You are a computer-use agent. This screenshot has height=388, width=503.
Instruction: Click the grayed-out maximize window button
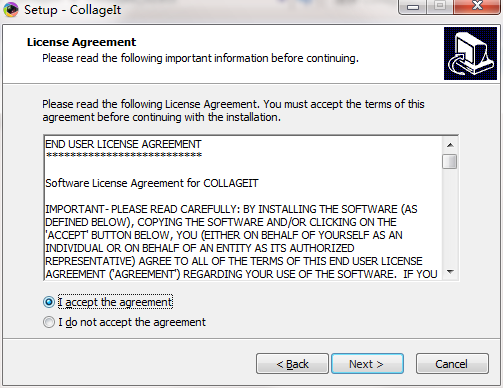coord(440,7)
